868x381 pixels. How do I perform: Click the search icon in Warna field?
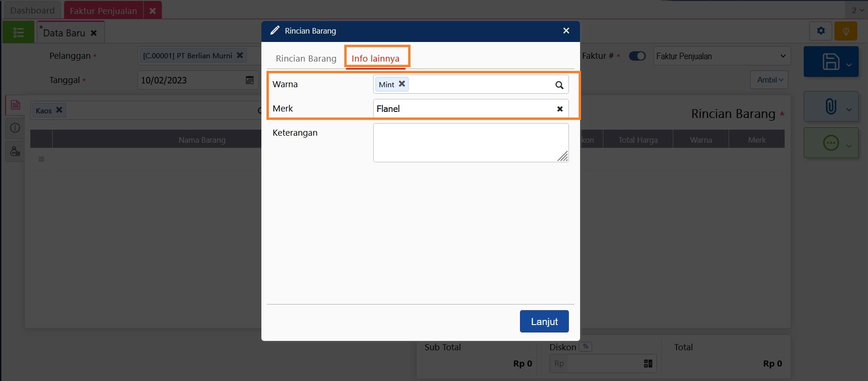click(559, 85)
